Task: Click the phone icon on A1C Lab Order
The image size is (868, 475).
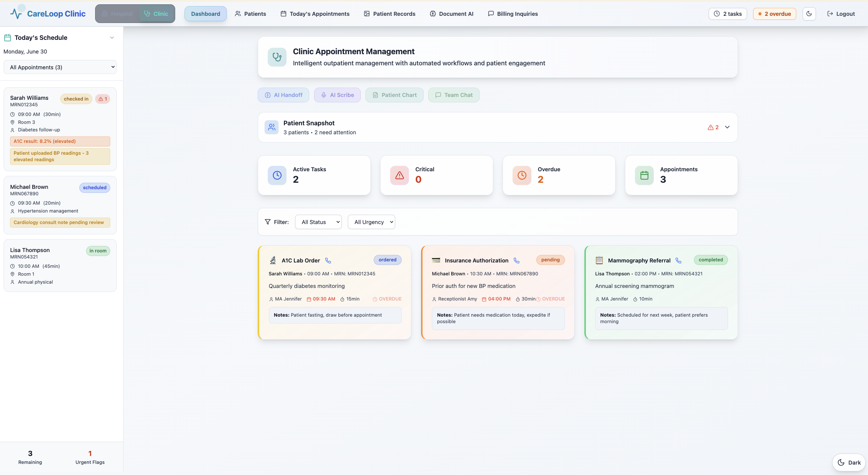Action: click(328, 261)
